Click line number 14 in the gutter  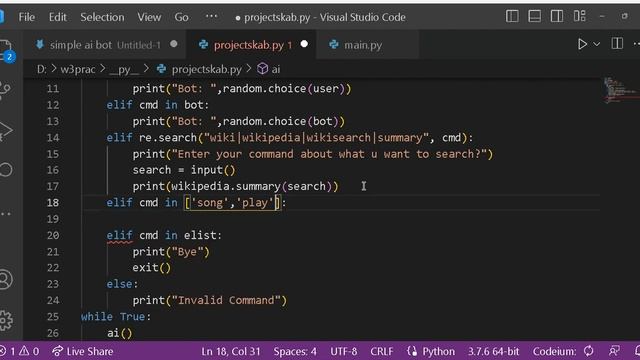53,138
